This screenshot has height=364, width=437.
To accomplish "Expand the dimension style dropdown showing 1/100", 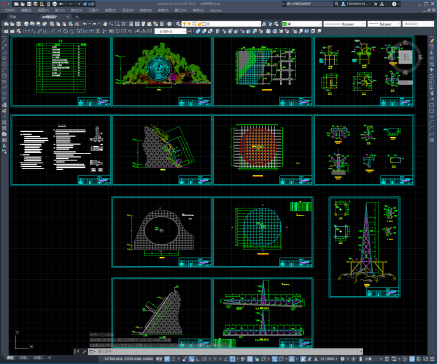I will 184,31.
